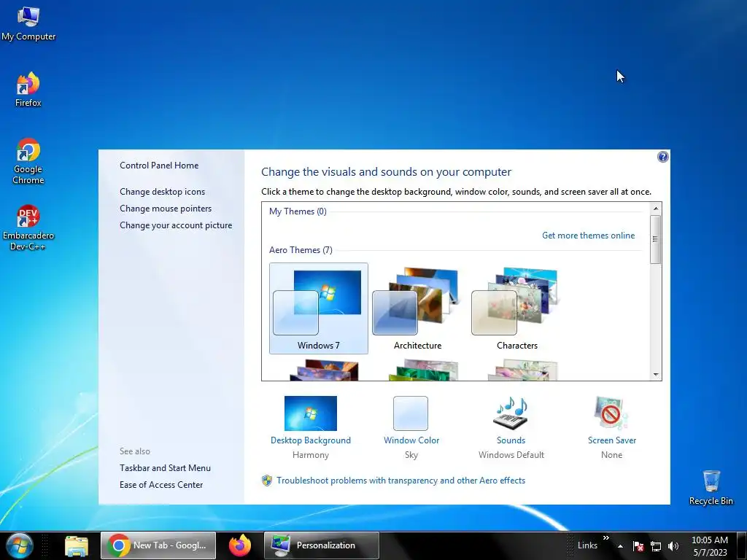Show hidden tray icons arrow

pyautogui.click(x=620, y=546)
